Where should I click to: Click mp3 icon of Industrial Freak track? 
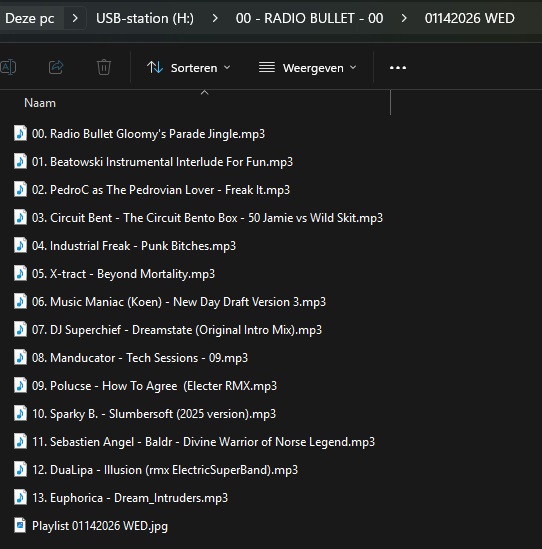tap(20, 245)
